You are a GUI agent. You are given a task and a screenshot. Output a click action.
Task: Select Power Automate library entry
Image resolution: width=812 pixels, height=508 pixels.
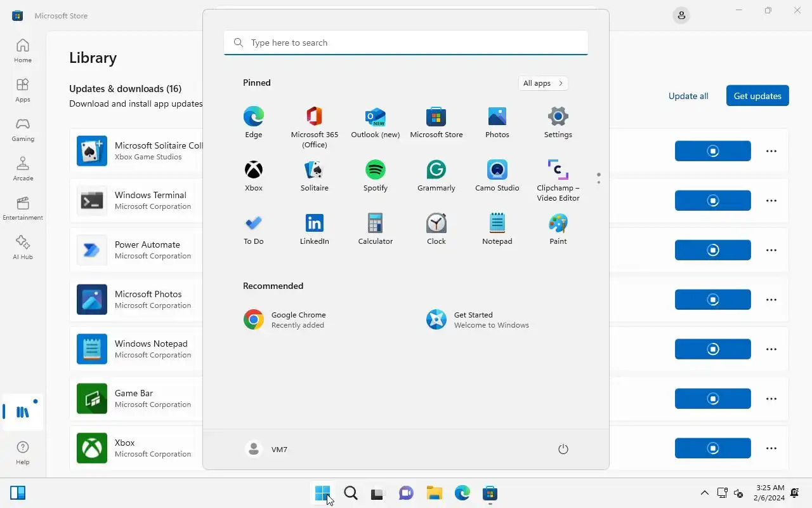click(x=136, y=250)
